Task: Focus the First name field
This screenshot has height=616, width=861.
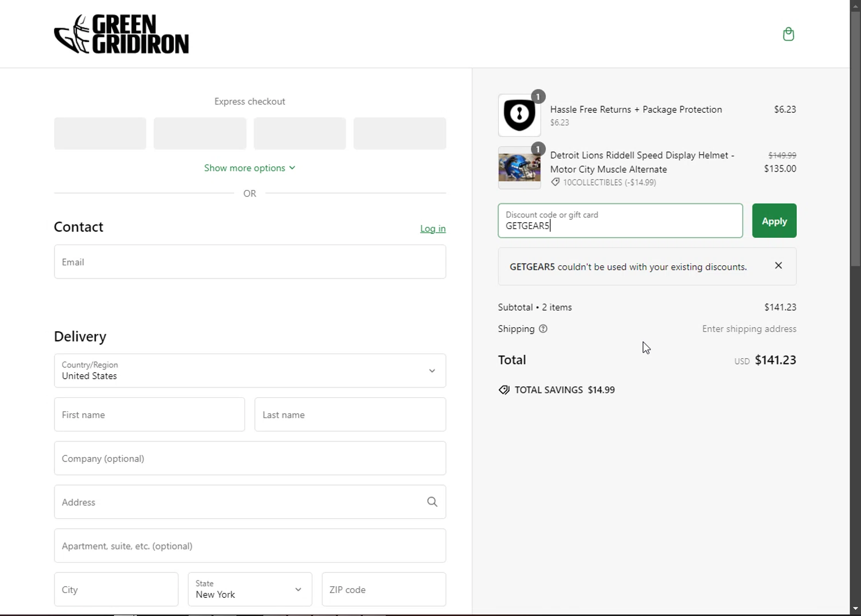Action: [149, 414]
